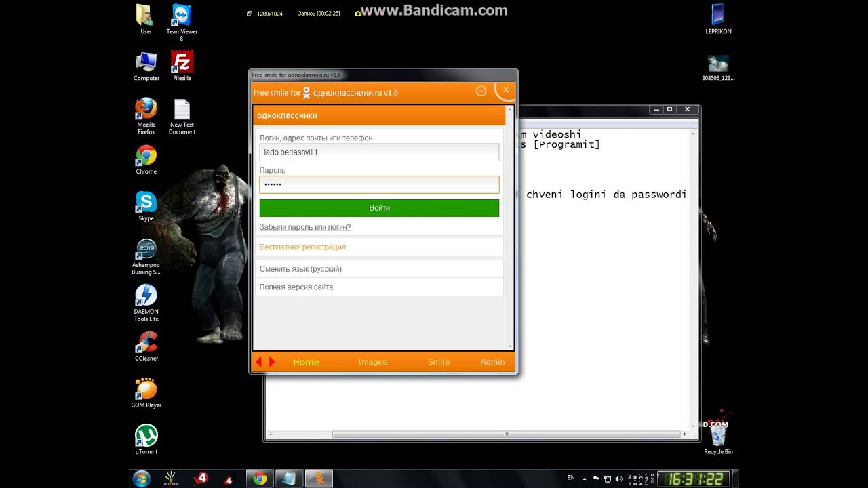Click the EN language indicator in the tray
The width and height of the screenshot is (868, 488).
tap(571, 478)
